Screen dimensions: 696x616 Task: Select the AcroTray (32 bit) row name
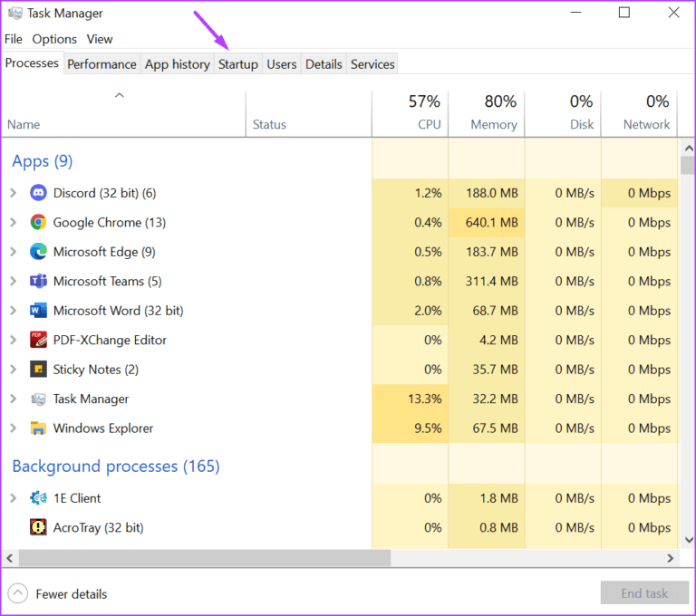98,527
